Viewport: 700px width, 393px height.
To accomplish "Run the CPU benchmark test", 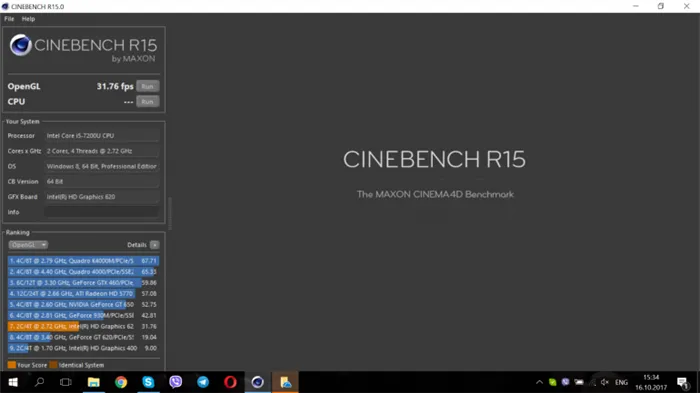I will [x=147, y=102].
